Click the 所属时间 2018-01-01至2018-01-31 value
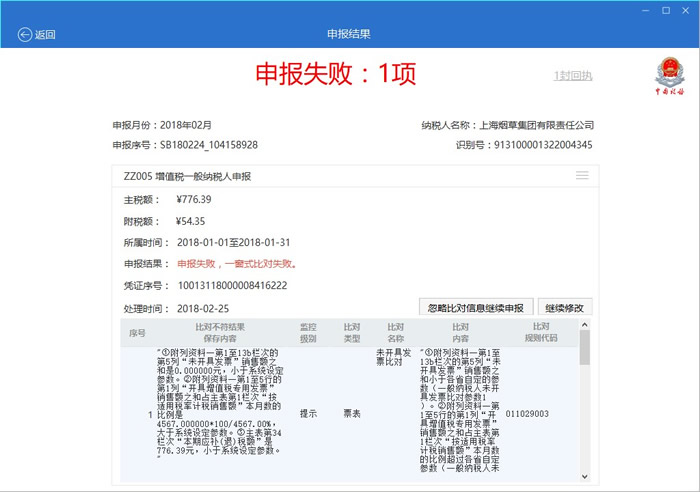Image resolution: width=700 pixels, height=492 pixels. pos(233,242)
